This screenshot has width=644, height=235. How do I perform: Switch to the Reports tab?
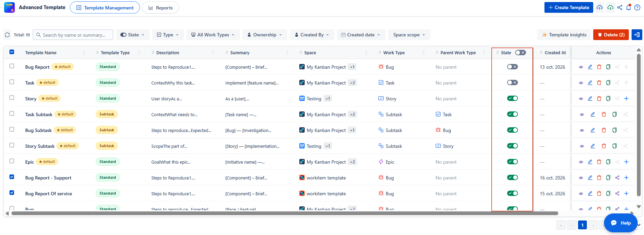160,7
